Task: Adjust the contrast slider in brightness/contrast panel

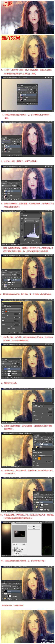Action: pos(41,417)
